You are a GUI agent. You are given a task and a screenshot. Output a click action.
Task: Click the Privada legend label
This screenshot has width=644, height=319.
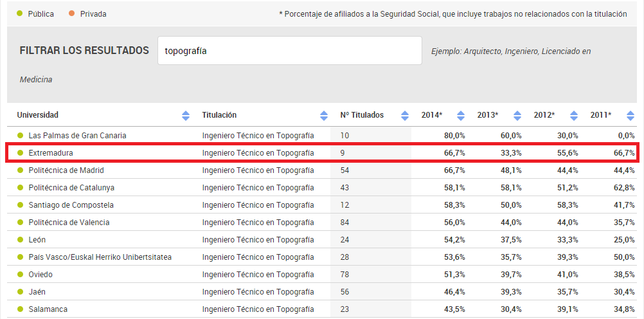93,14
